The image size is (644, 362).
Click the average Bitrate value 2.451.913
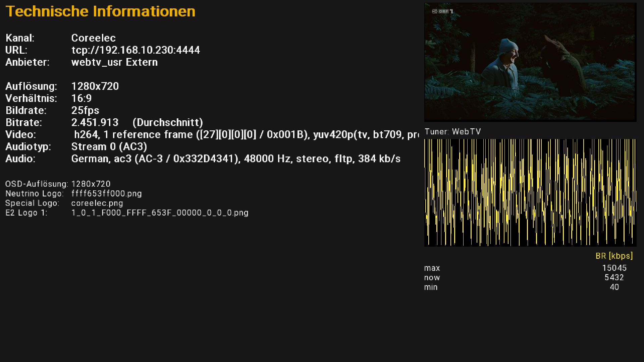pos(95,123)
